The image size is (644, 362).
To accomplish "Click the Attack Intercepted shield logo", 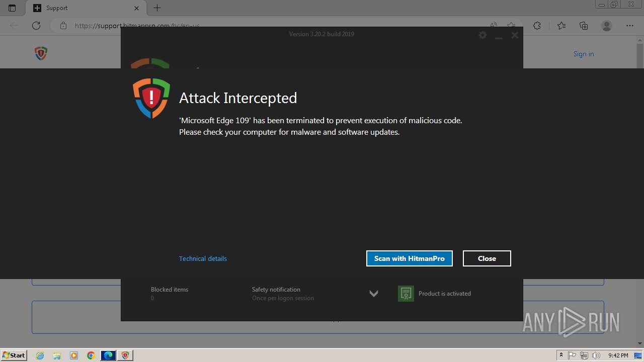I will (x=151, y=98).
